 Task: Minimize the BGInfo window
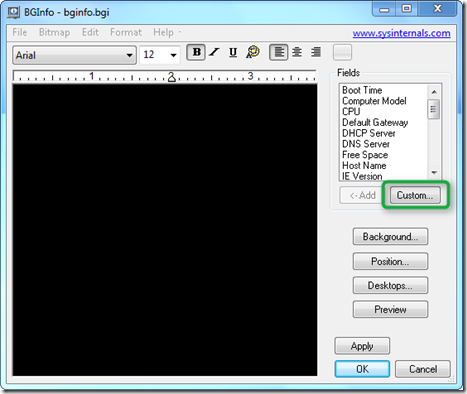click(384, 9)
